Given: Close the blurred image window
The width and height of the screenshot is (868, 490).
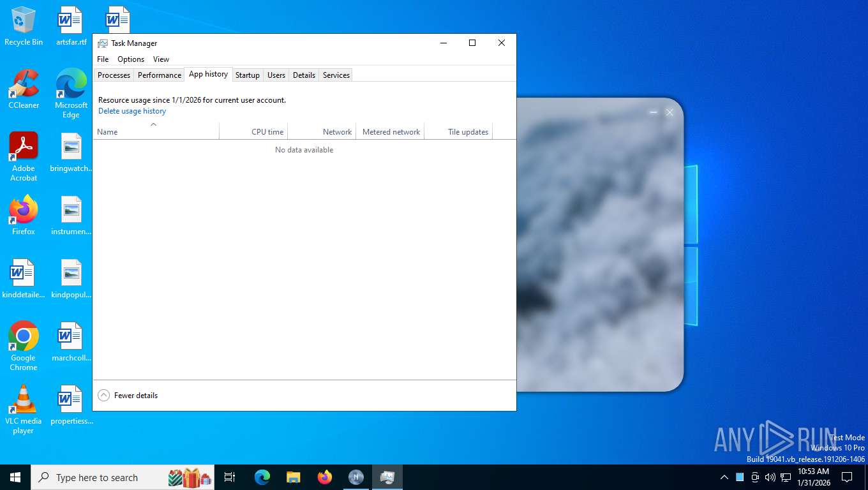Looking at the screenshot, I should click(x=670, y=112).
